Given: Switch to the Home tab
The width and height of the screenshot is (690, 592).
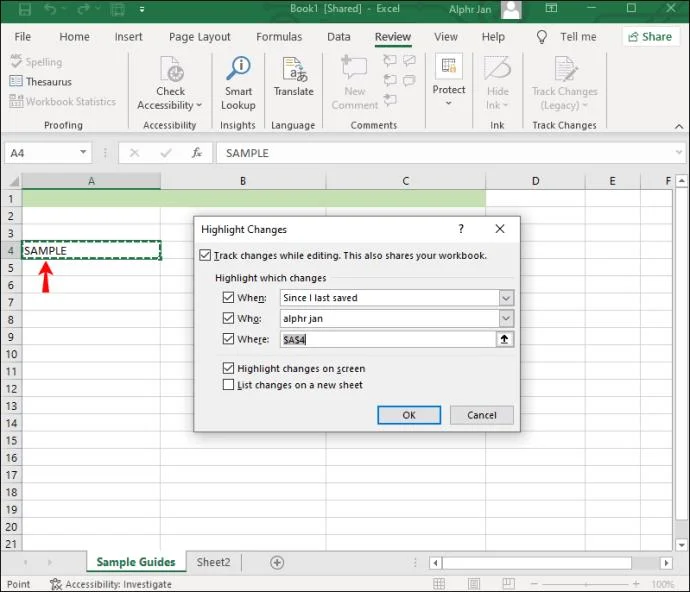Looking at the screenshot, I should [x=74, y=37].
